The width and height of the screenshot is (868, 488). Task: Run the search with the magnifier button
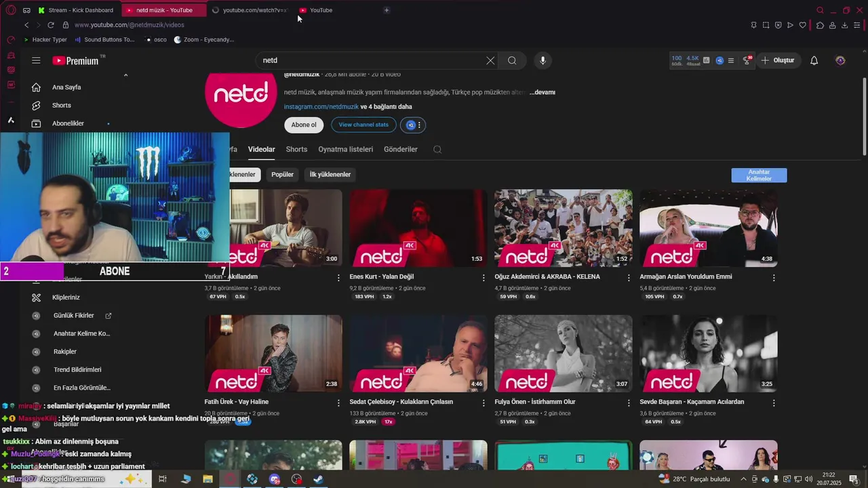pyautogui.click(x=512, y=60)
